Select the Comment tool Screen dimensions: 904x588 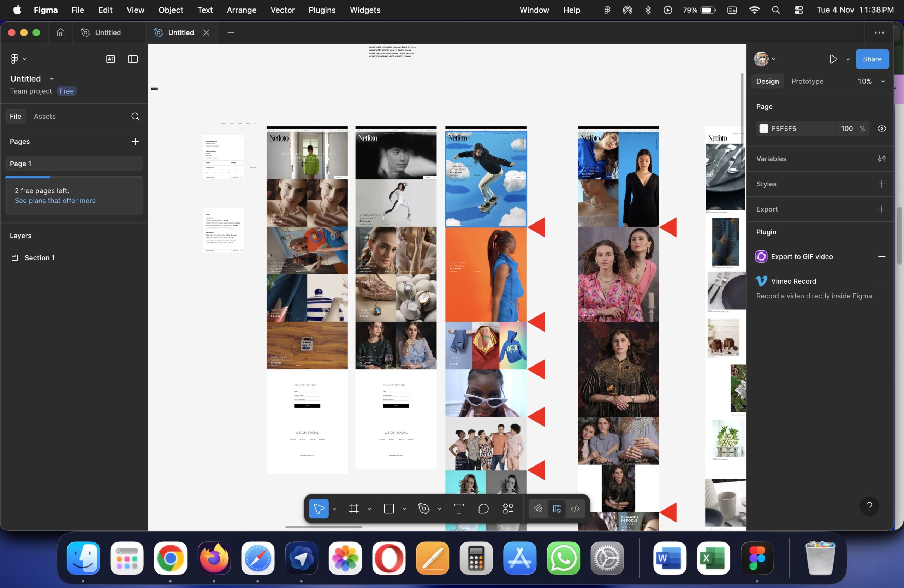483,509
